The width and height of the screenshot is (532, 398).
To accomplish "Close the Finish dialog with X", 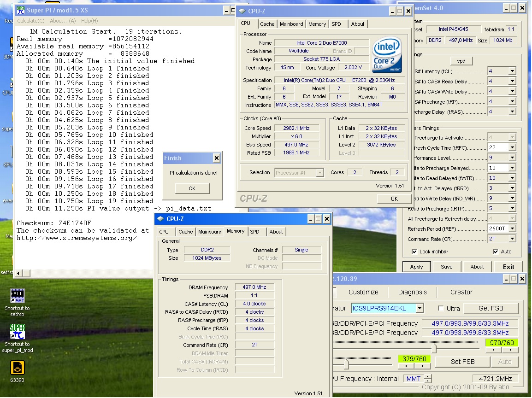I will [217, 158].
